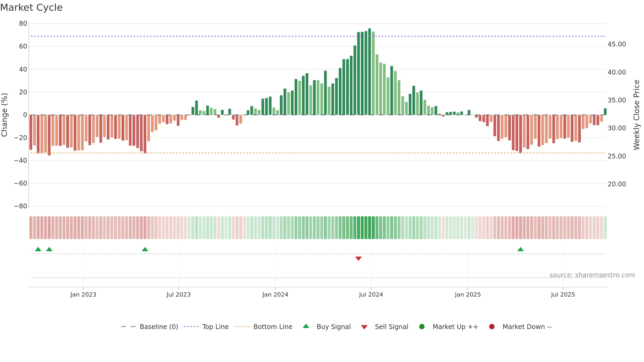Click the darkest green heatmap cell near Jul 2024
644x362 pixels.
pos(369,227)
